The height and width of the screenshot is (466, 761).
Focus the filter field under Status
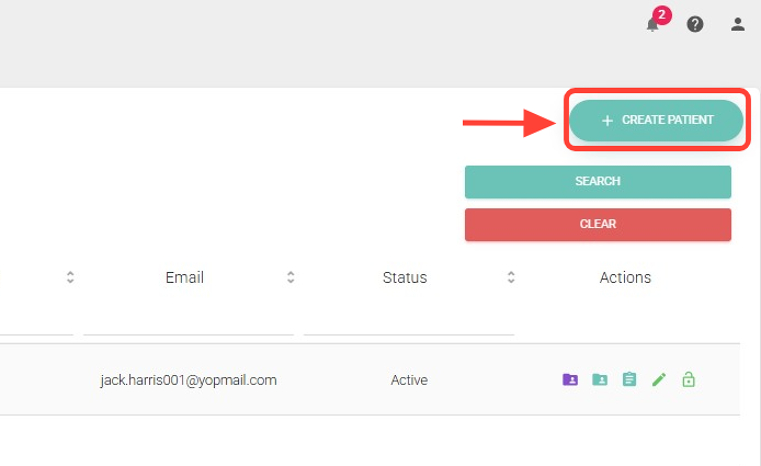pos(408,320)
